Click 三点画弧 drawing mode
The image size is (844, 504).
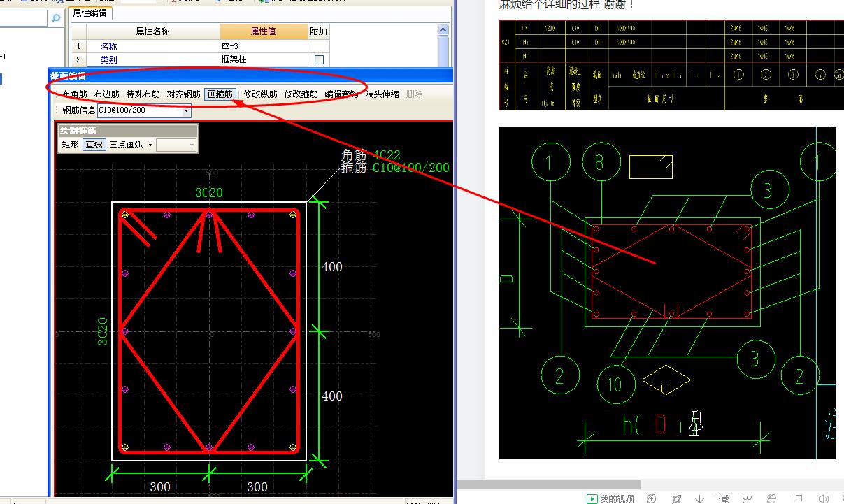tap(126, 145)
